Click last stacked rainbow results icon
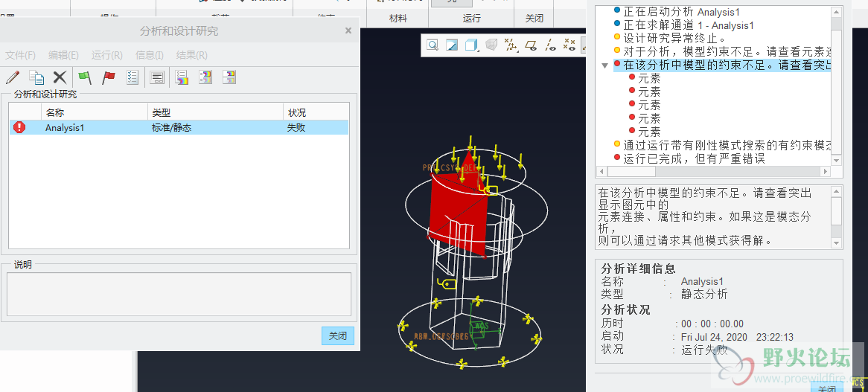 pyautogui.click(x=229, y=77)
